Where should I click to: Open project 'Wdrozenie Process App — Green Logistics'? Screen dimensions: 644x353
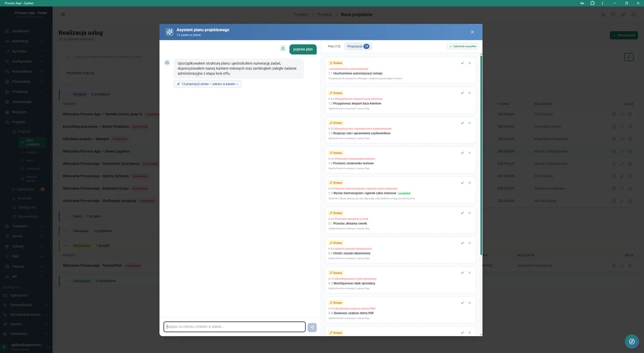pyautogui.click(x=96, y=152)
